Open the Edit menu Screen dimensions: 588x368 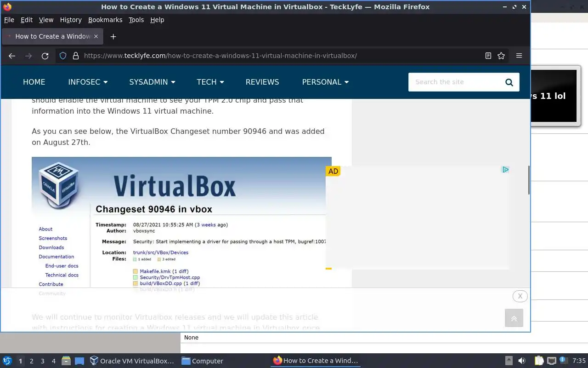click(27, 20)
